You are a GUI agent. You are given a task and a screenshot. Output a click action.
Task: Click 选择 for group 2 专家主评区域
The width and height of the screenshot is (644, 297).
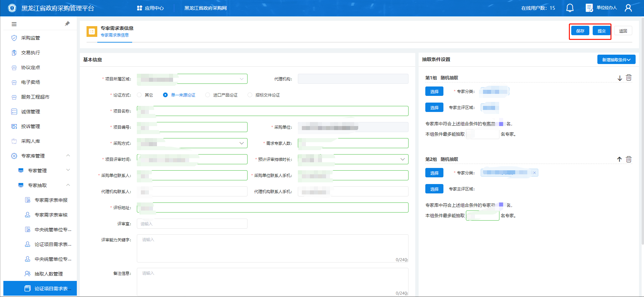coord(434,189)
